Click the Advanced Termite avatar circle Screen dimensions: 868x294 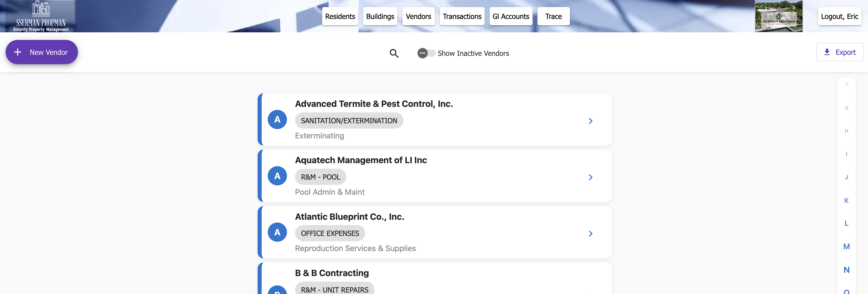tap(277, 119)
